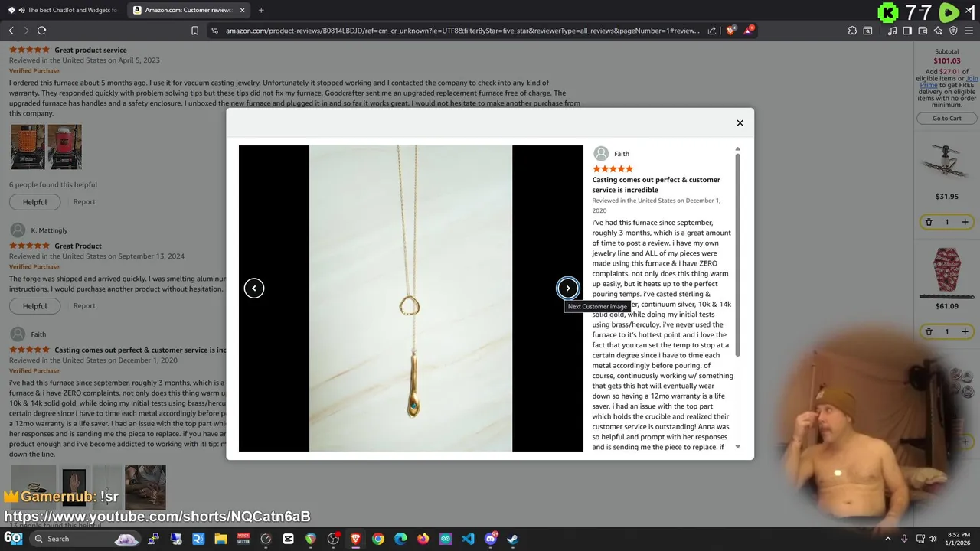Image resolution: width=980 pixels, height=551 pixels.
Task: Open the clock showing 8:52 PM
Action: pos(959,539)
